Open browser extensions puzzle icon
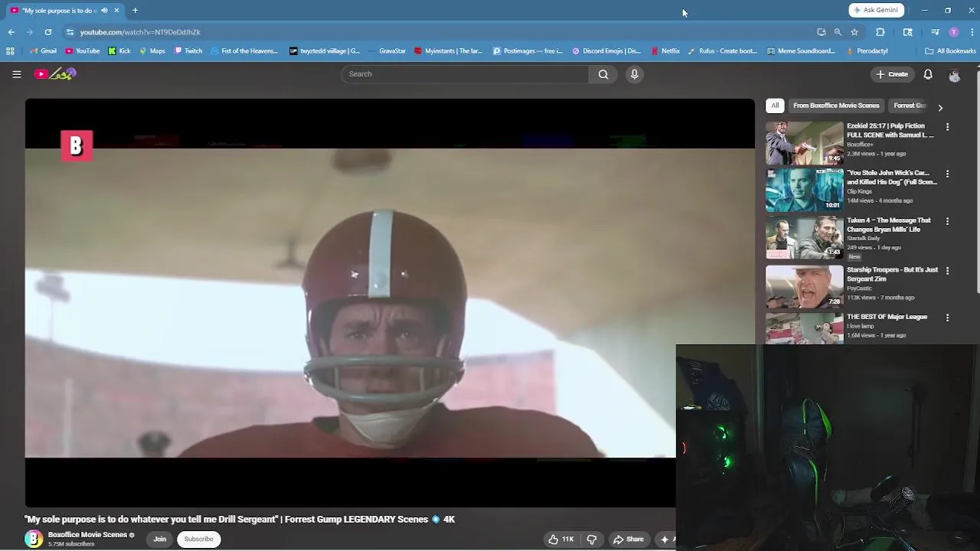This screenshot has width=980, height=551. 880,32
